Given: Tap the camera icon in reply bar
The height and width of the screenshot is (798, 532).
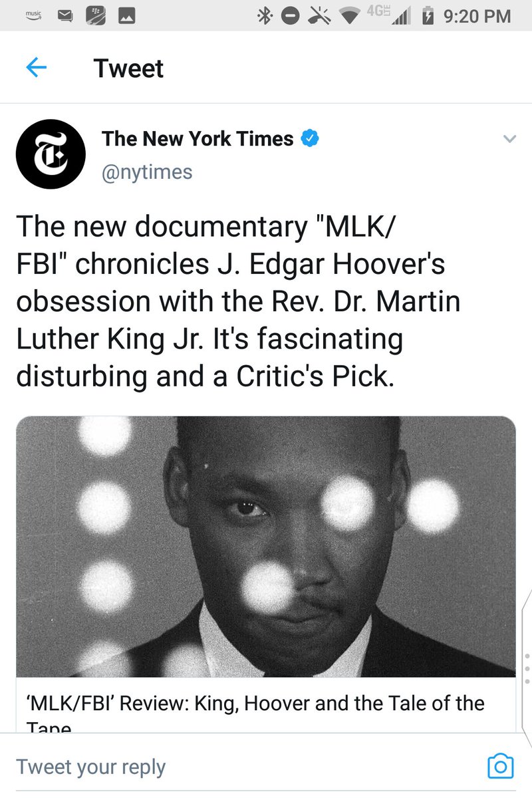Looking at the screenshot, I should [500, 766].
